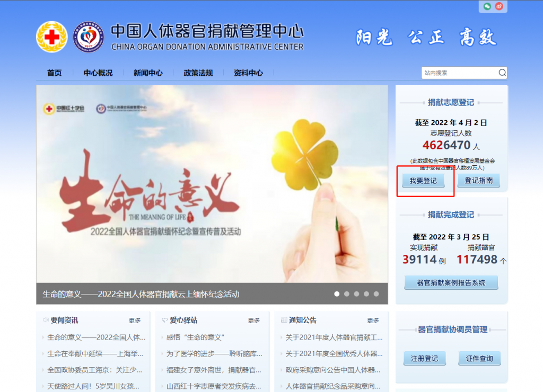
Task: Click the Red Cross logo in header
Action: 52,37
